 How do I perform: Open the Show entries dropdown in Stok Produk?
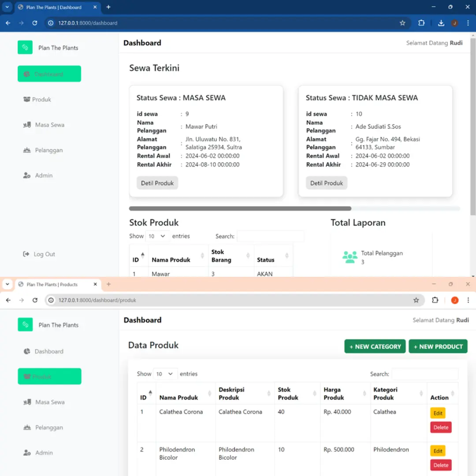[157, 236]
